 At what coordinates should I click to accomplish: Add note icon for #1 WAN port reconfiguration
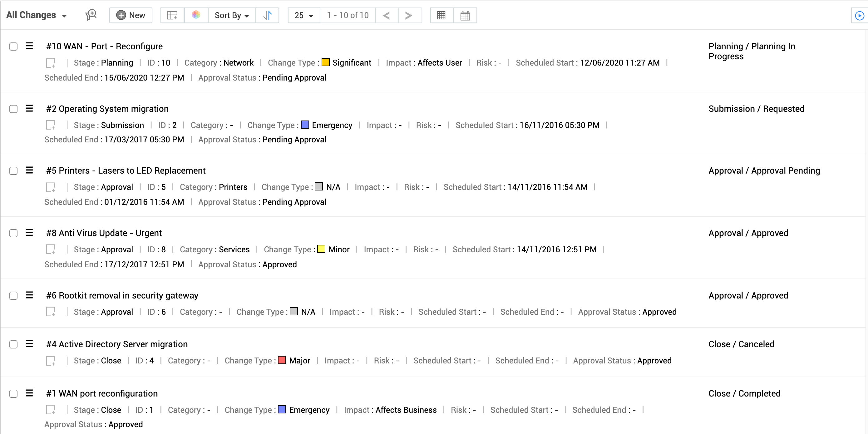click(x=51, y=410)
